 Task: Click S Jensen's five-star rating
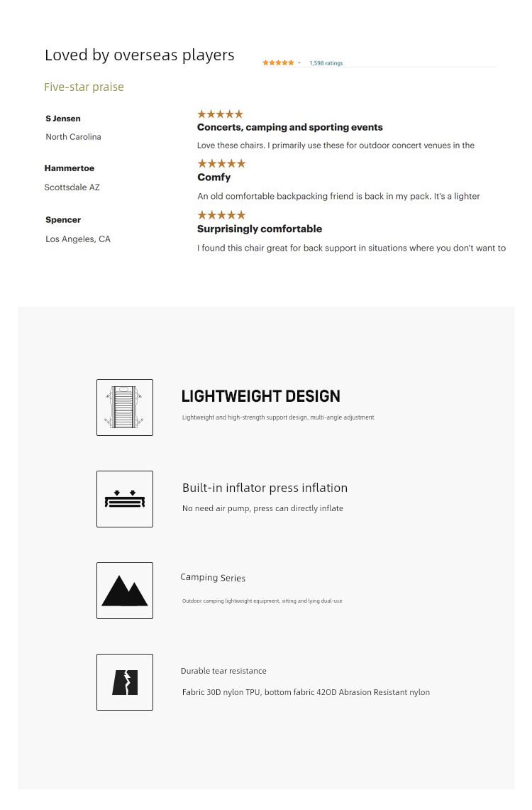221,114
